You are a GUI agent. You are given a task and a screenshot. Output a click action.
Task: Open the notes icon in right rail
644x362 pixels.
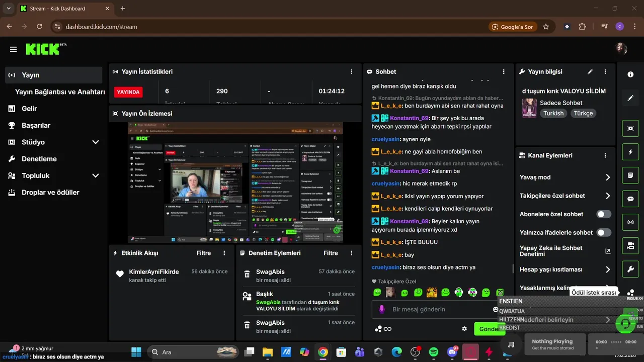630,175
